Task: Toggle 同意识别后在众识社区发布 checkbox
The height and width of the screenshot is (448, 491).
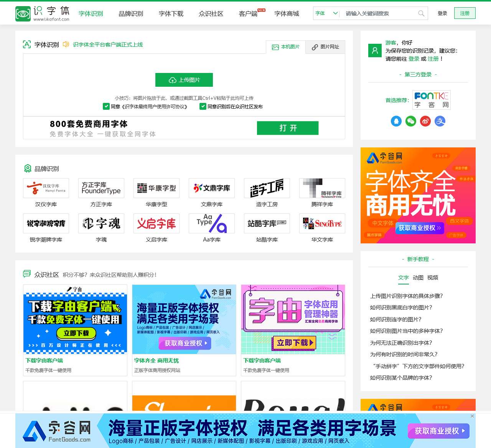Action: pyautogui.click(x=203, y=106)
